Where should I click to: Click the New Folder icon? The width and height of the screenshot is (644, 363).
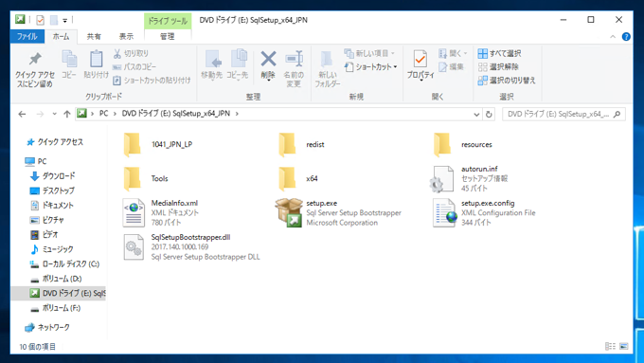click(x=327, y=60)
